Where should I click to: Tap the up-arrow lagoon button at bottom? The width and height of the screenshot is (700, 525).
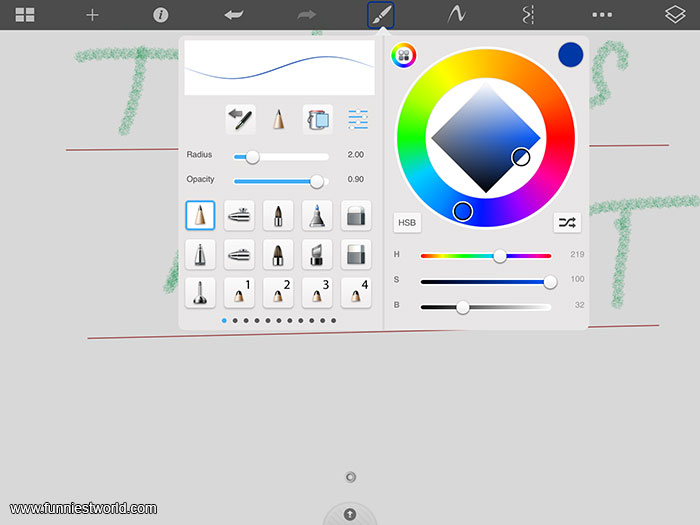(x=350, y=514)
